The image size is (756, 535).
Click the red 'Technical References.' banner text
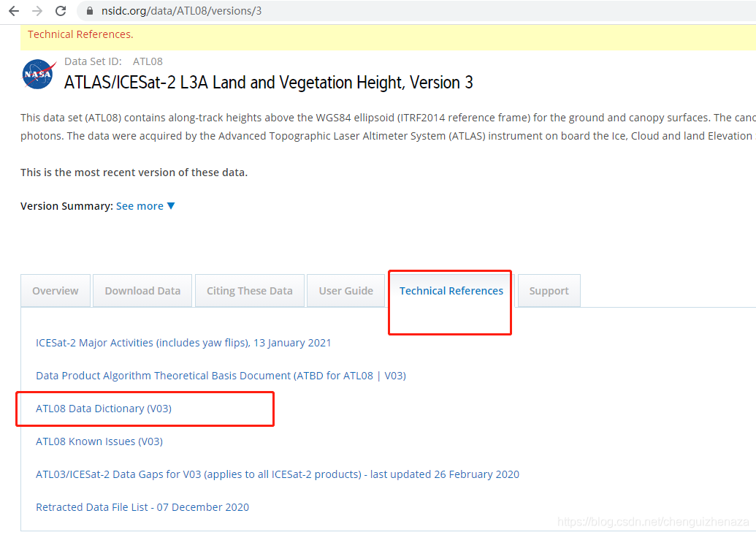pos(80,34)
